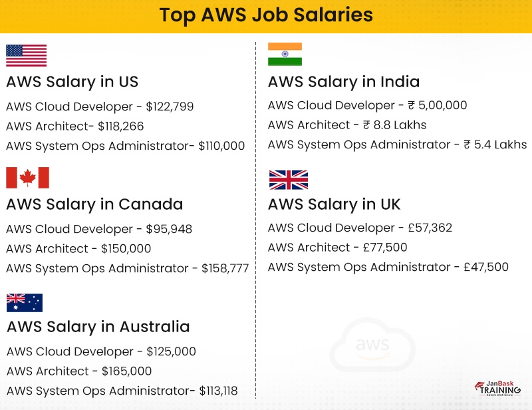The image size is (532, 410).
Task: Click the India flag icon
Action: (x=285, y=54)
